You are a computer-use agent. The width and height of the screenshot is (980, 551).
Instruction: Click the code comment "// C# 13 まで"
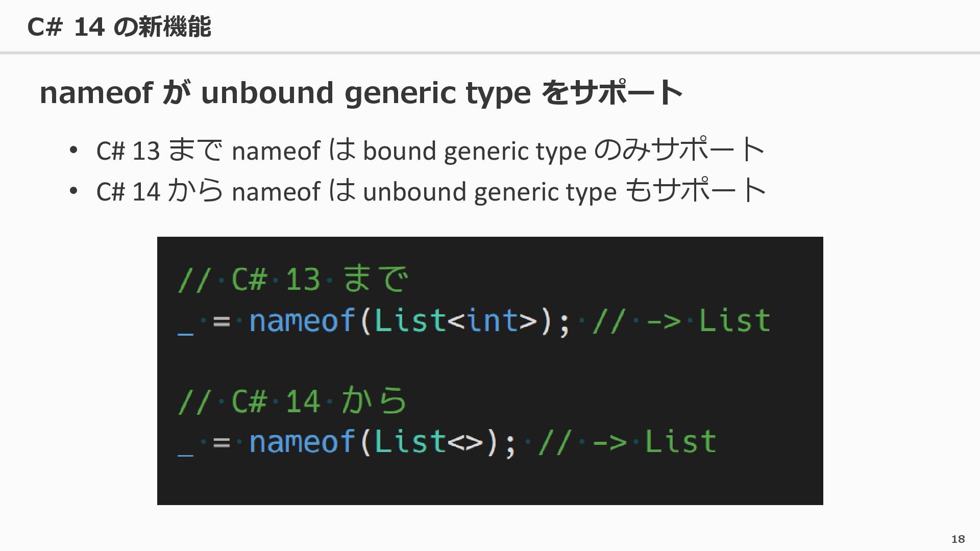[x=293, y=280]
